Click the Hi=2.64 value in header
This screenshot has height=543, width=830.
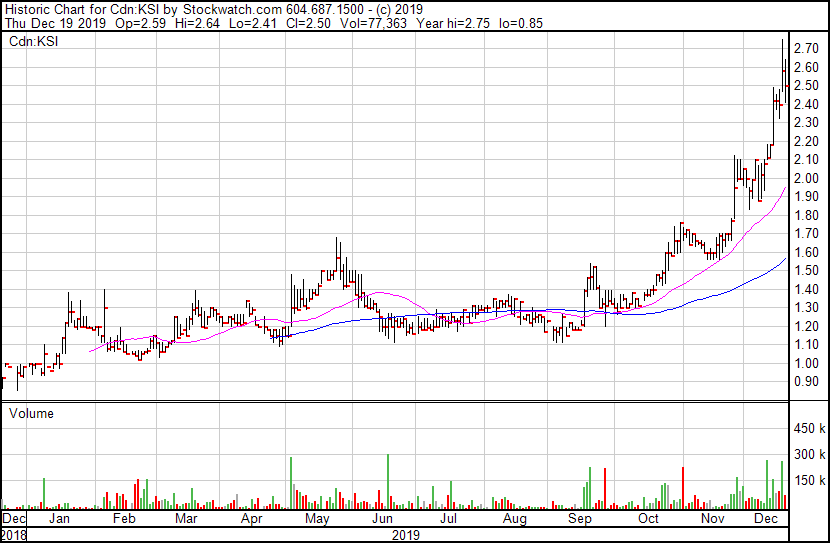197,23
